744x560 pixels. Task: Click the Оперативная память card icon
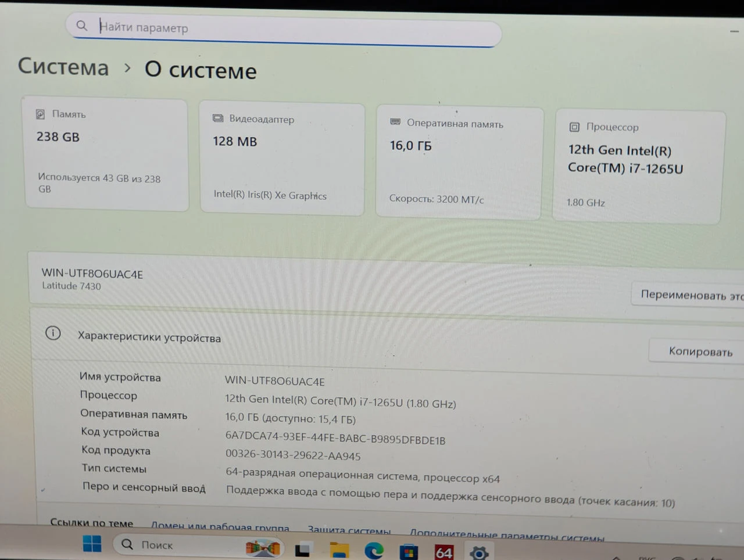coord(395,122)
